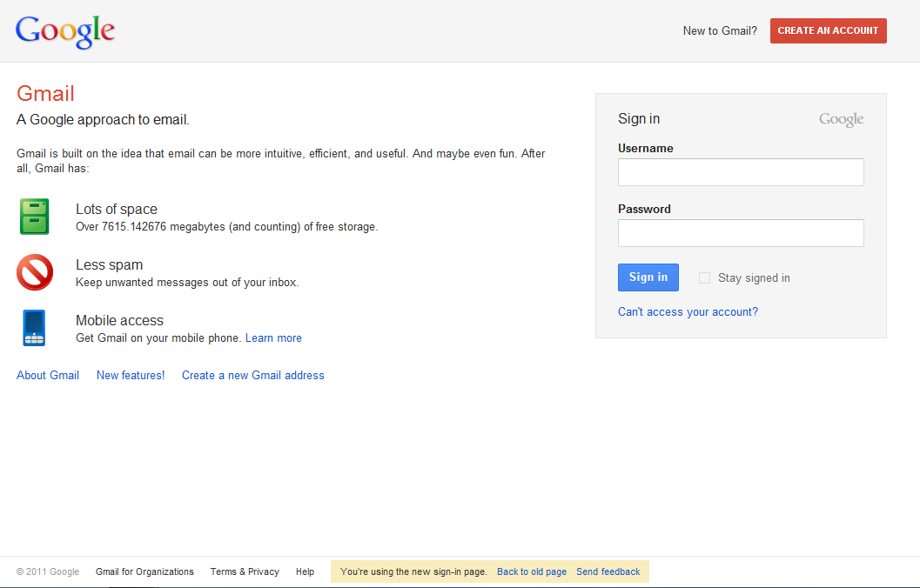920x588 pixels.
Task: Click the Create an Account button
Action: (828, 31)
